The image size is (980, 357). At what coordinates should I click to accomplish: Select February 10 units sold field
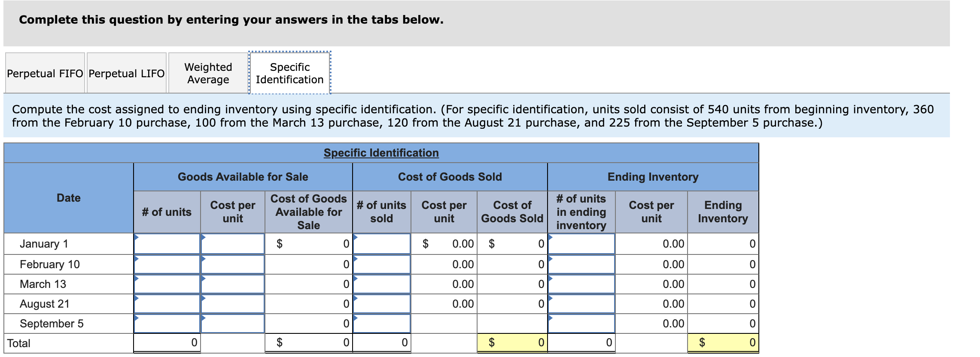pos(382,264)
